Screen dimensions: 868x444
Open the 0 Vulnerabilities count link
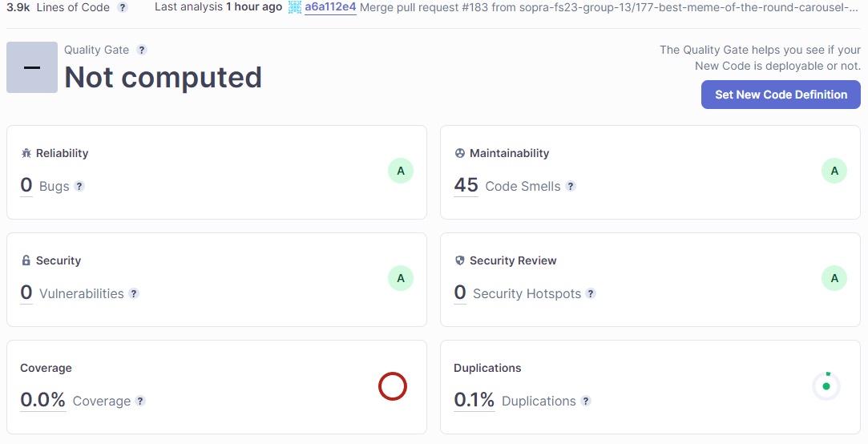26,293
